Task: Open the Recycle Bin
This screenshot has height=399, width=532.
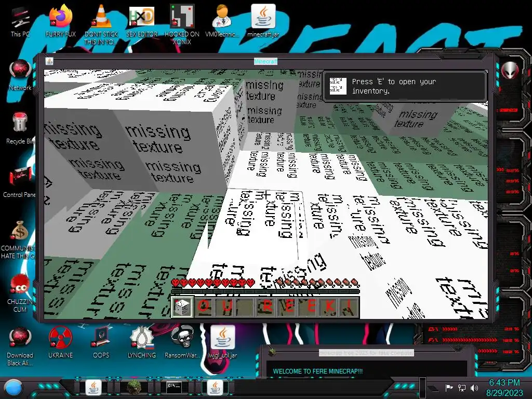Action: 20,129
